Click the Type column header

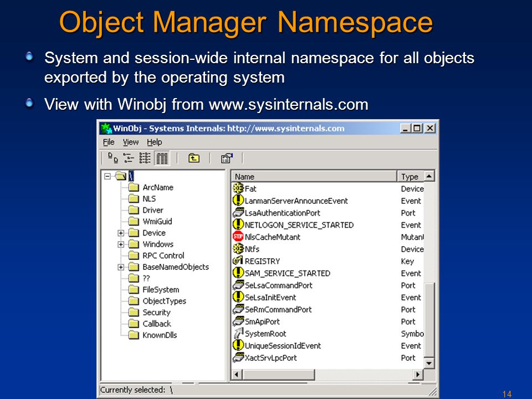pos(411,176)
